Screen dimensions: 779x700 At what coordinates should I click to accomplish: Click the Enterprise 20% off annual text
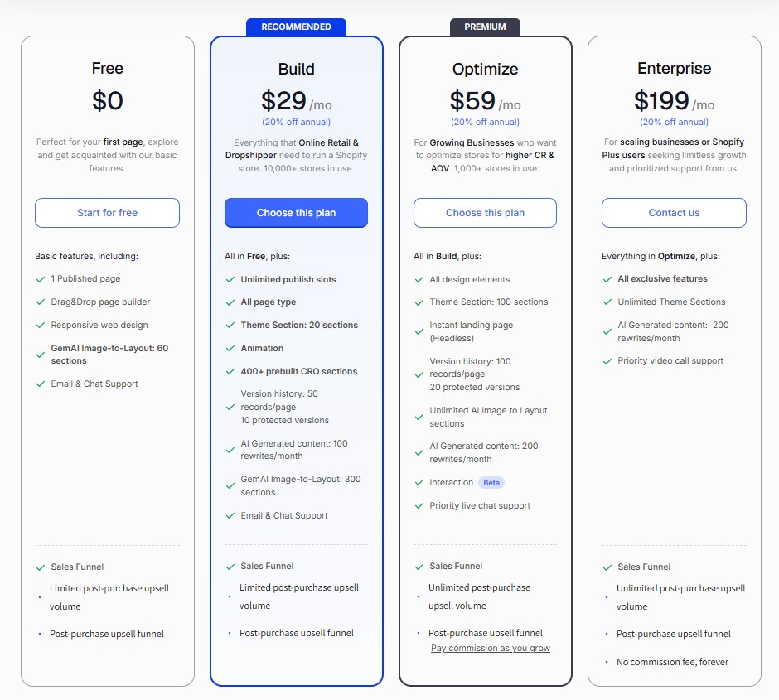pyautogui.click(x=675, y=122)
